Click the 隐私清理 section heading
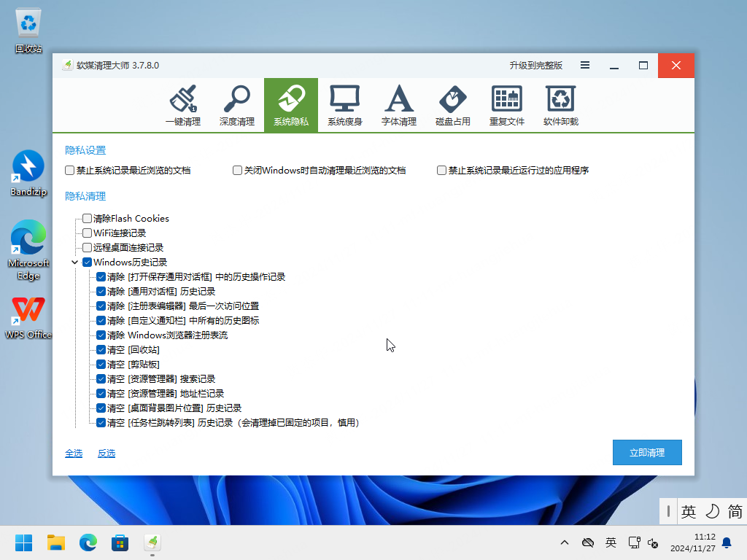Screen dimensions: 747x560 85,195
